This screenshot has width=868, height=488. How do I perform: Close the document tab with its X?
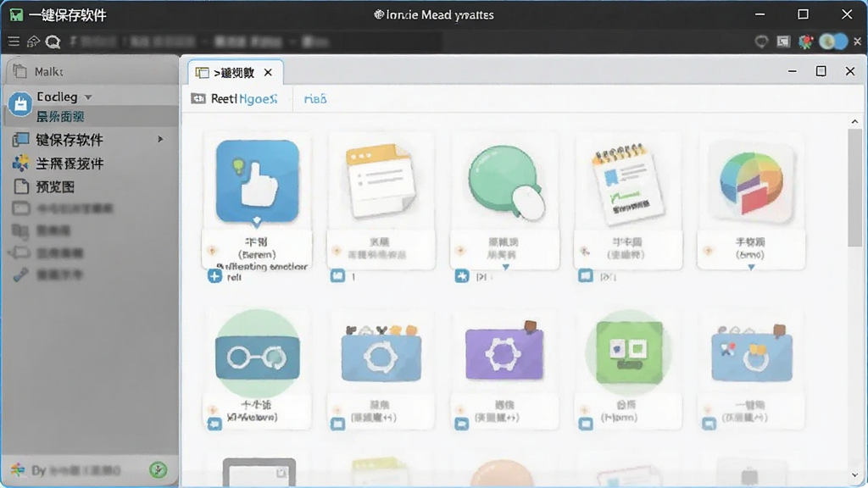(x=268, y=73)
